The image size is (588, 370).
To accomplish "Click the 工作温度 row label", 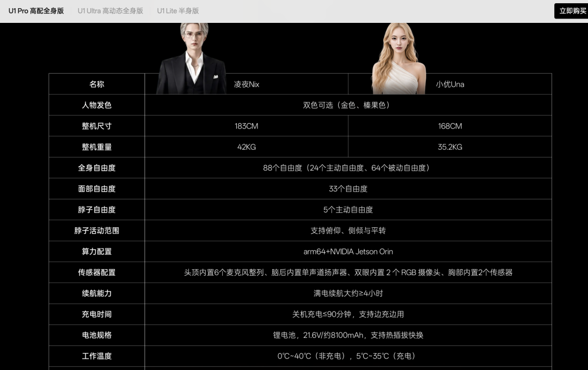I will [97, 356].
